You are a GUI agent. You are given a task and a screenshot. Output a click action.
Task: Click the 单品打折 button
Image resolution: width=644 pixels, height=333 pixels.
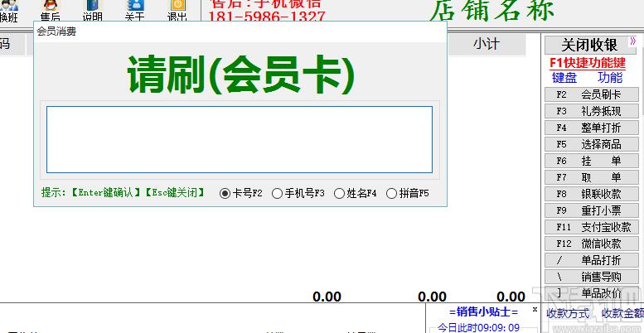click(x=592, y=260)
